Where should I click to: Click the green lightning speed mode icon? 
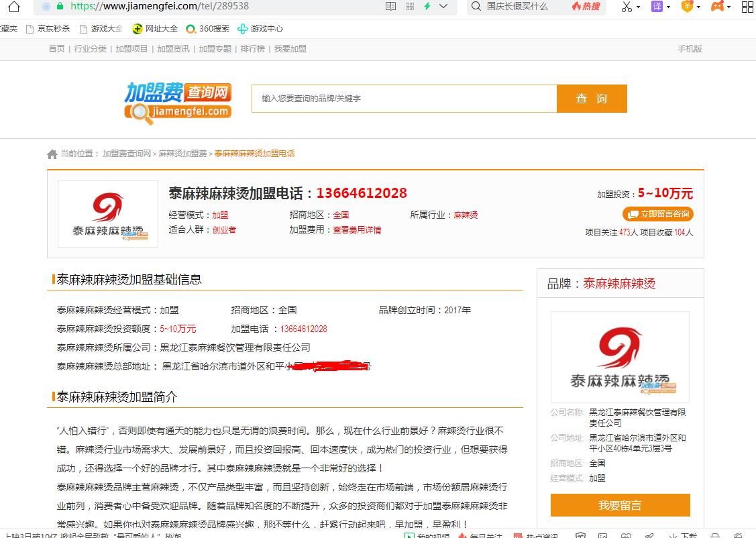pos(427,6)
